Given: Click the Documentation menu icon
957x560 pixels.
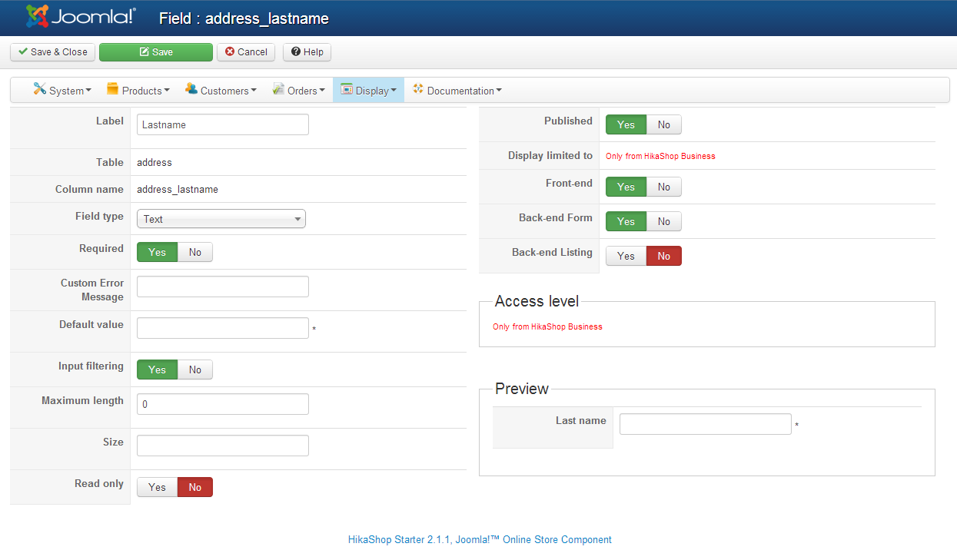Looking at the screenshot, I should 418,89.
